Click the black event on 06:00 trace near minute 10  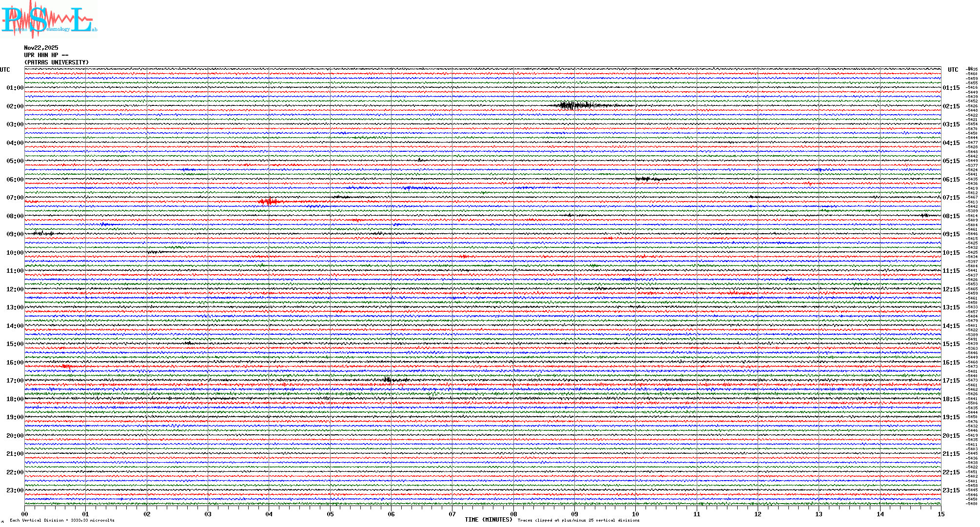point(646,179)
